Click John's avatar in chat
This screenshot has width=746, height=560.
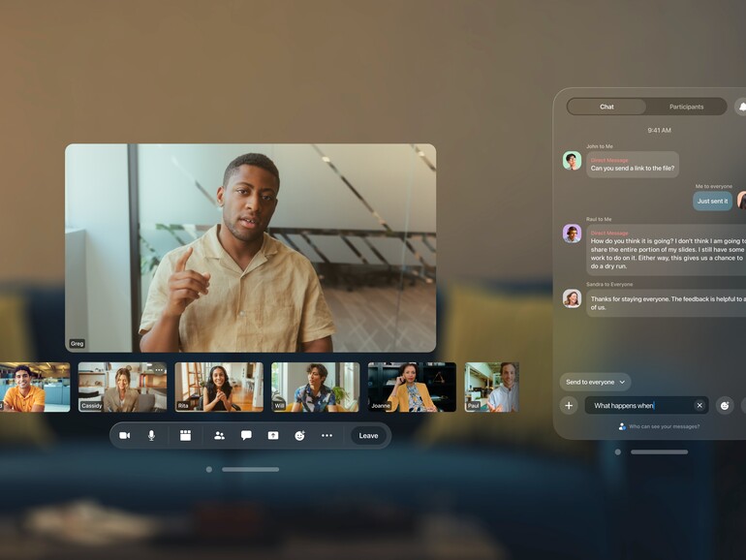[572, 161]
